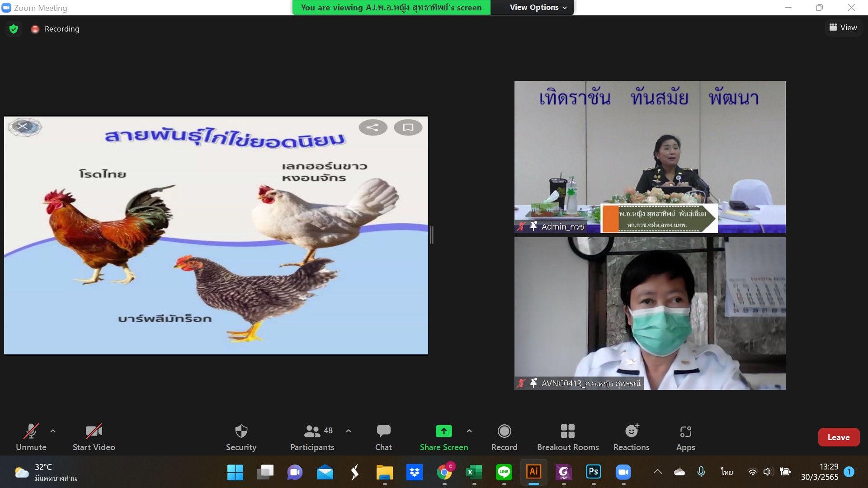Click the Recording indicator
Viewport: 868px width, 488px height.
(55, 29)
